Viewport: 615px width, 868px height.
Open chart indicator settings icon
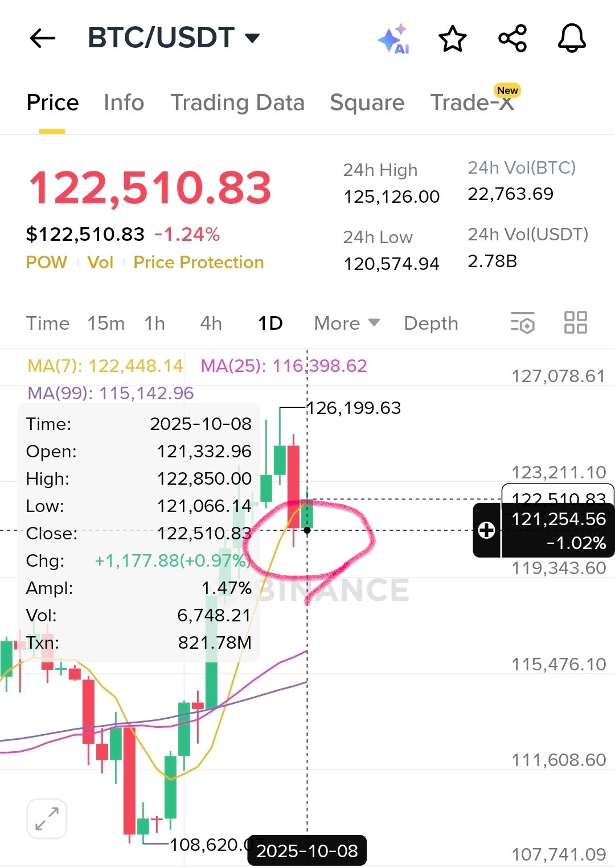point(522,322)
